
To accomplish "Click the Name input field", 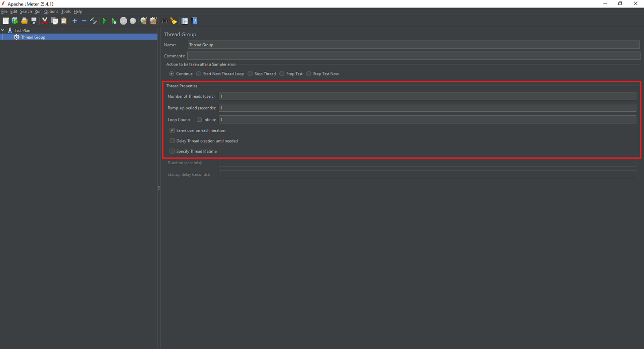I will pyautogui.click(x=414, y=45).
